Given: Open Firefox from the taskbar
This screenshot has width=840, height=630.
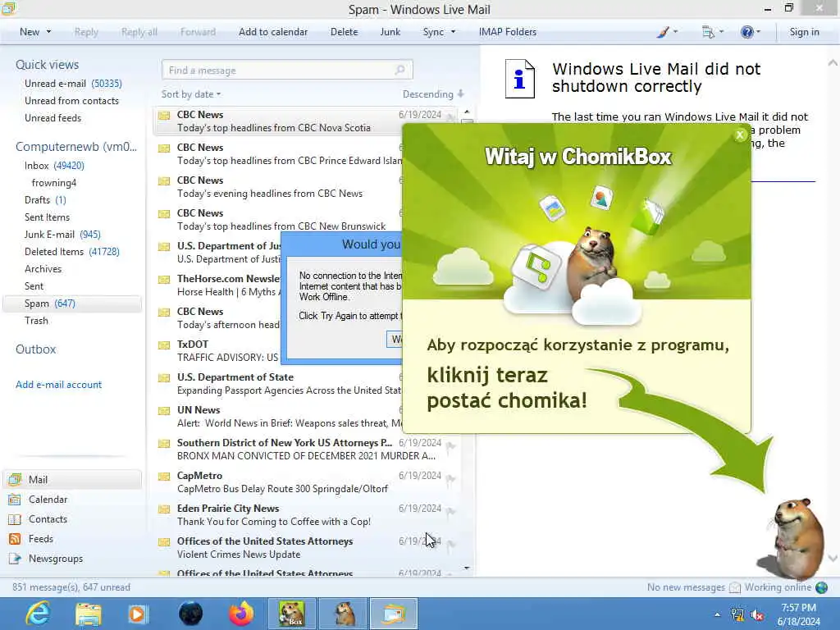Looking at the screenshot, I should pos(242,614).
